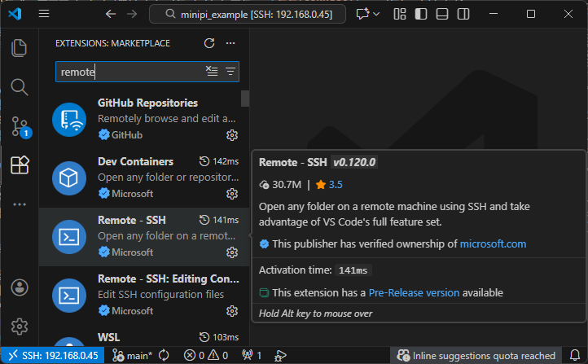Select the Dev Containers extension
This screenshot has height=364, width=588.
tap(144, 178)
